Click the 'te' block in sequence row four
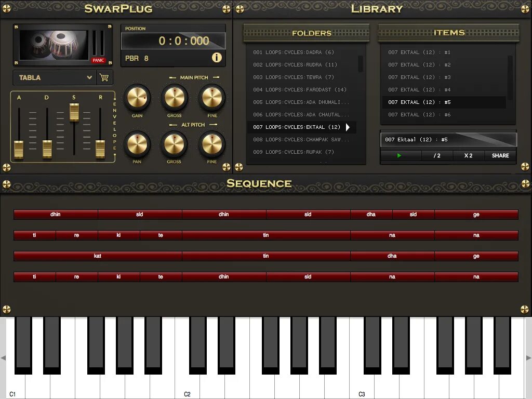This screenshot has width=532, height=399. pyautogui.click(x=161, y=276)
